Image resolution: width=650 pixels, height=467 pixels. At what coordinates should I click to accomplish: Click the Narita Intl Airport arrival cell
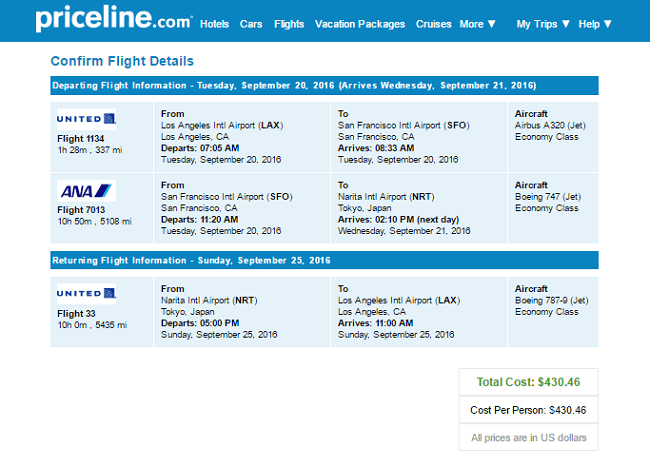coord(419,208)
